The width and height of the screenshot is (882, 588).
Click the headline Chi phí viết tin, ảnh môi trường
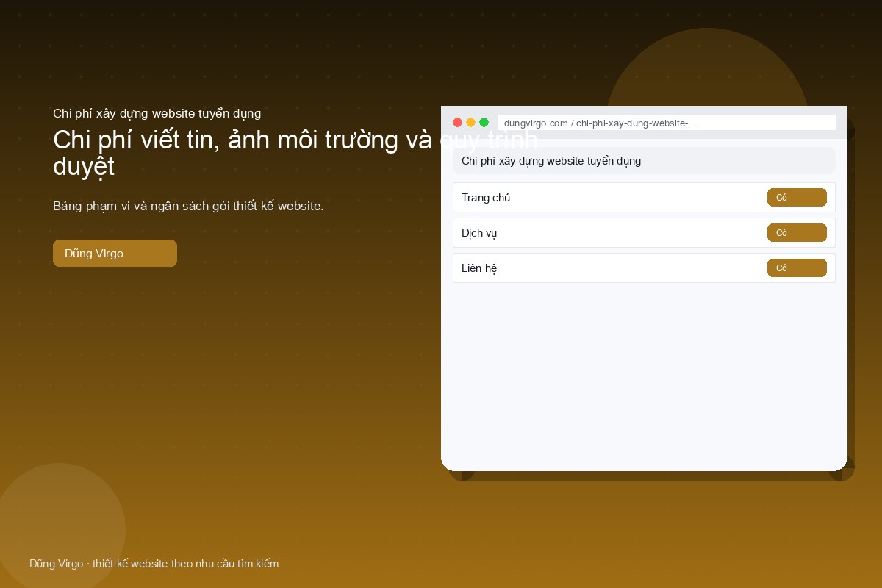point(295,153)
